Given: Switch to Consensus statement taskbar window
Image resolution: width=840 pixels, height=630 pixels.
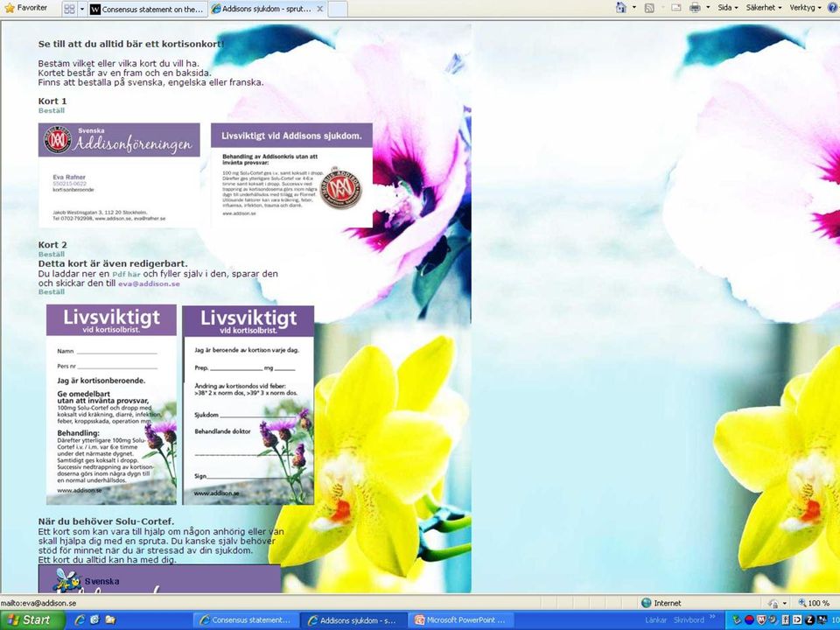Looking at the screenshot, I should click(x=246, y=620).
